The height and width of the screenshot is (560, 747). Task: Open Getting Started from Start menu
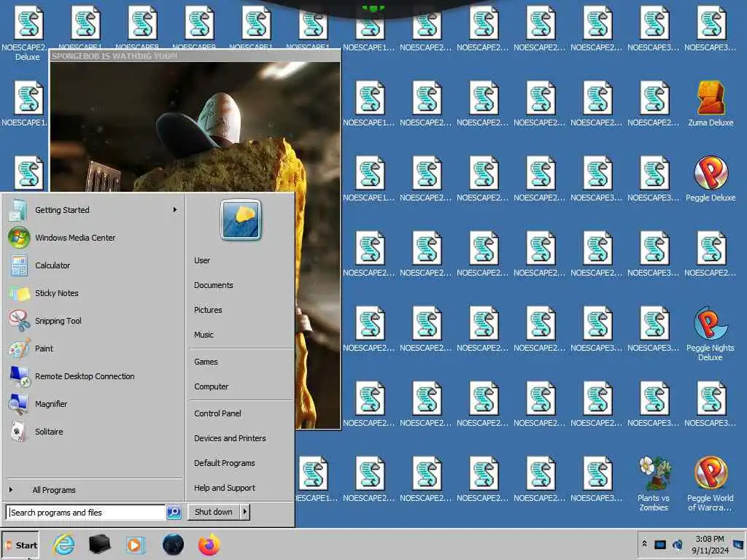click(x=93, y=210)
